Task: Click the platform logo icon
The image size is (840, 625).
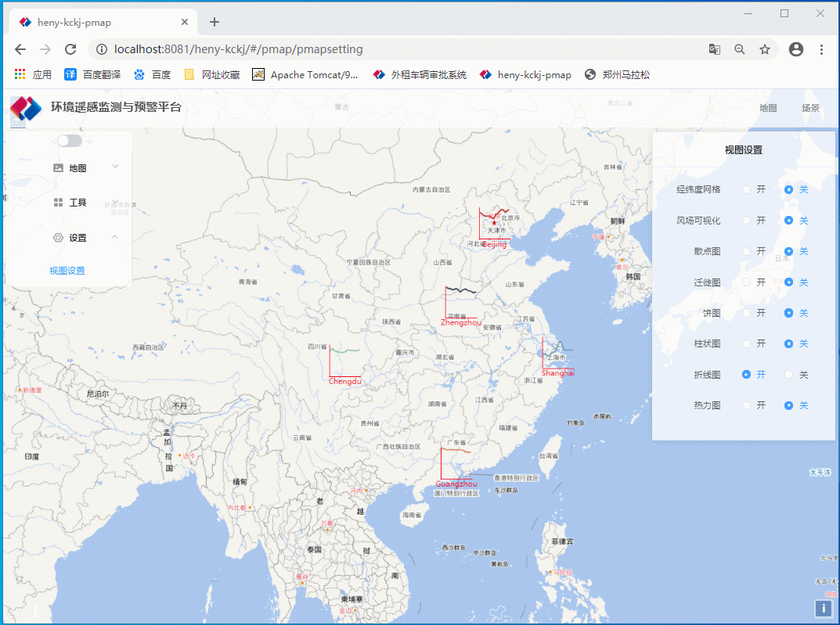Action: (26, 108)
